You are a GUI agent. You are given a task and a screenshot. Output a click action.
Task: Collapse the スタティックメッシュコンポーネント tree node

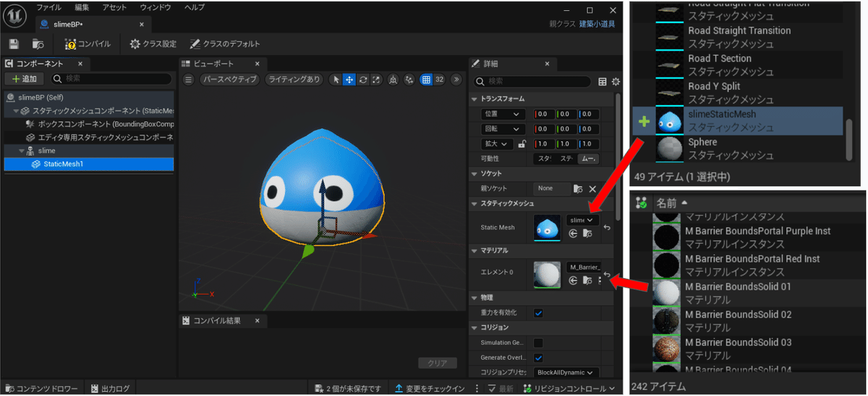coord(16,111)
